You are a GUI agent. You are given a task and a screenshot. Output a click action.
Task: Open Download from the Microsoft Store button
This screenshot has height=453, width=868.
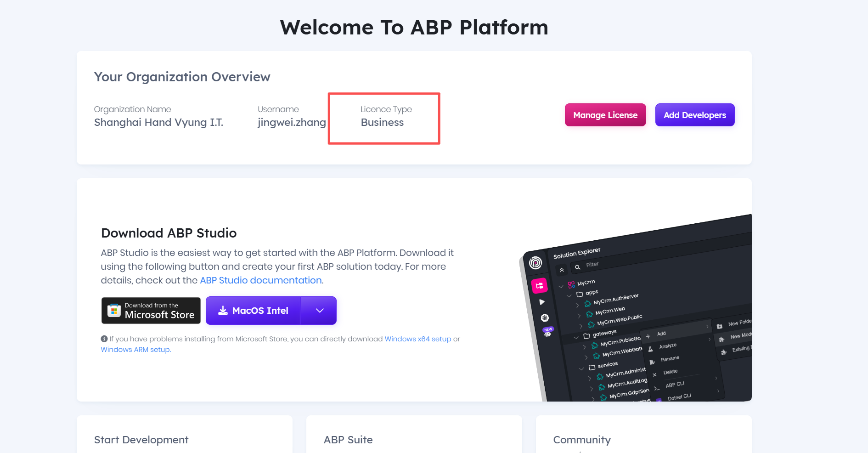[x=151, y=311]
